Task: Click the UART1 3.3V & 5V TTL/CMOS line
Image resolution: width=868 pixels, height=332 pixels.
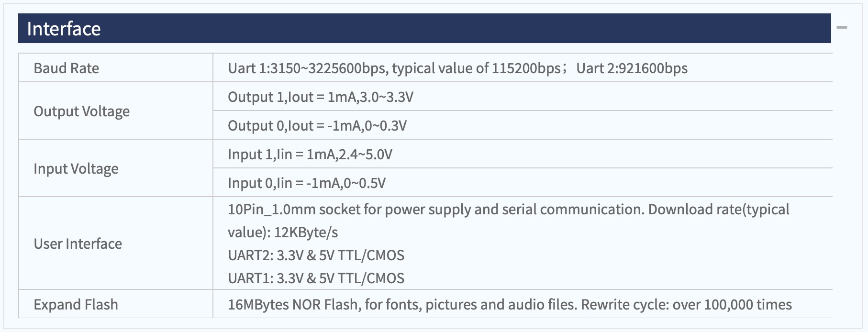Action: pos(316,278)
